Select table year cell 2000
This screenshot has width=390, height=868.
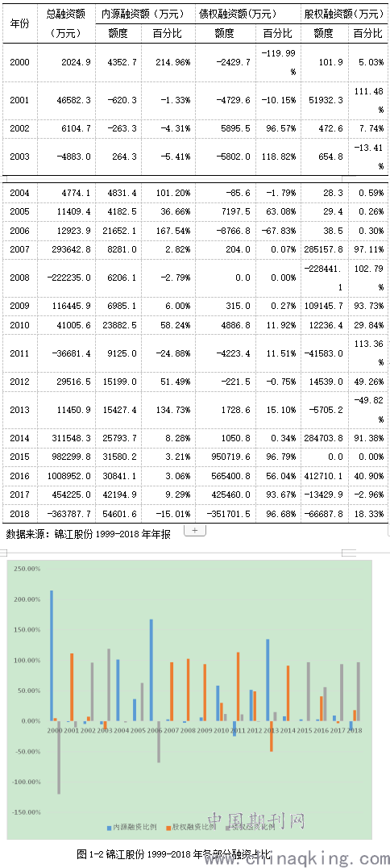20,62
